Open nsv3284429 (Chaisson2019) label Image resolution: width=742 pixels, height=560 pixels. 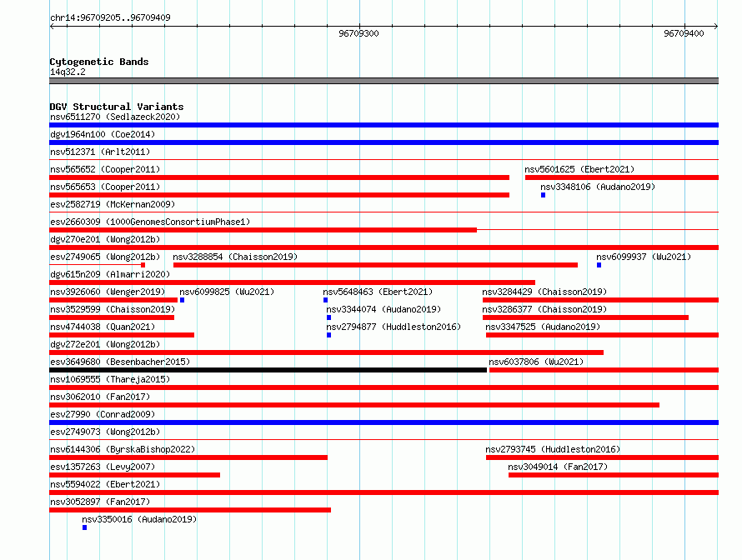point(544,292)
